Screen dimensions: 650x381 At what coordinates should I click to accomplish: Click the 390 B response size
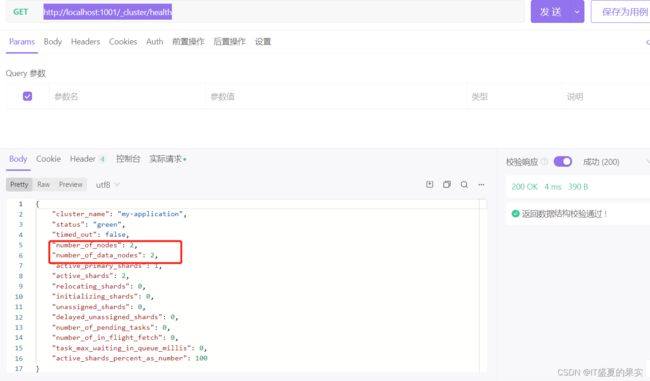tap(578, 187)
